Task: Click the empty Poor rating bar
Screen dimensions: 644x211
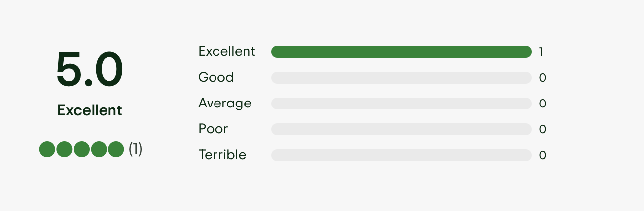Action: (x=401, y=129)
